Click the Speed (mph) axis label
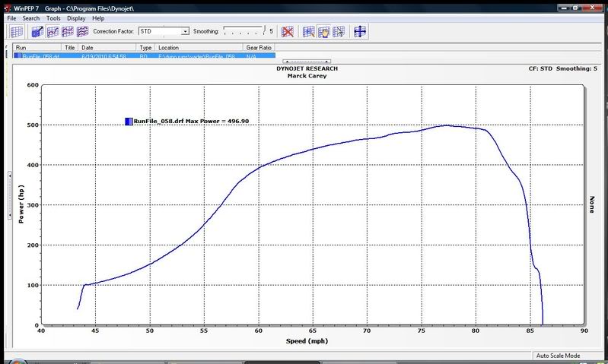608x364 pixels. 307,341
